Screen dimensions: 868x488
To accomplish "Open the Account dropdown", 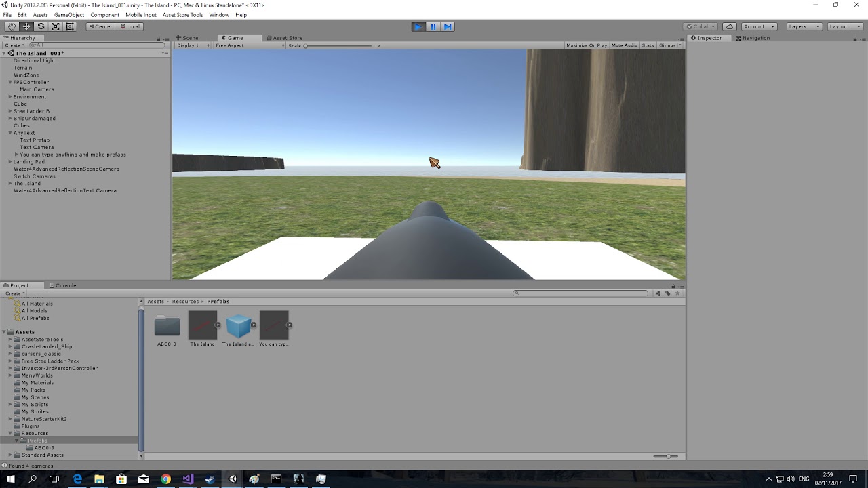I will pyautogui.click(x=759, y=26).
